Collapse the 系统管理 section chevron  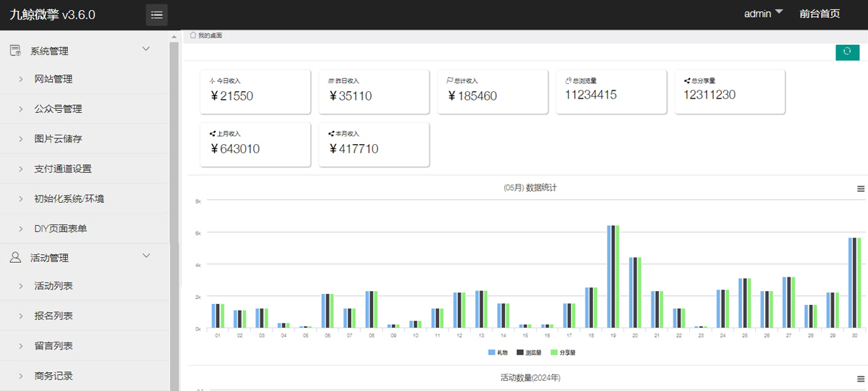(145, 49)
